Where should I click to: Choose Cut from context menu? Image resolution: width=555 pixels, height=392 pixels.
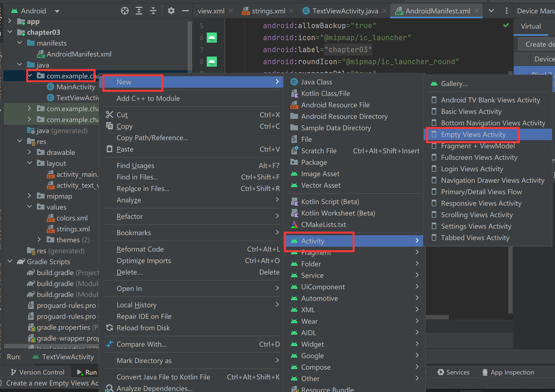pos(192,115)
